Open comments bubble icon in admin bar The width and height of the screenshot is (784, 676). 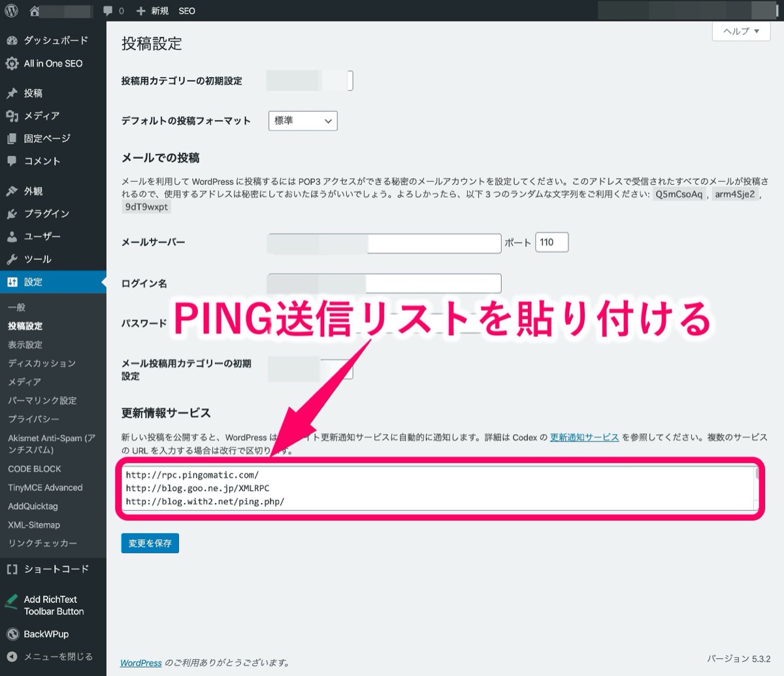(108, 11)
